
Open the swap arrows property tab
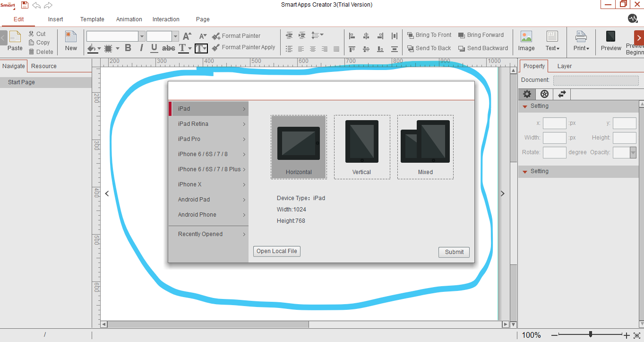(562, 94)
